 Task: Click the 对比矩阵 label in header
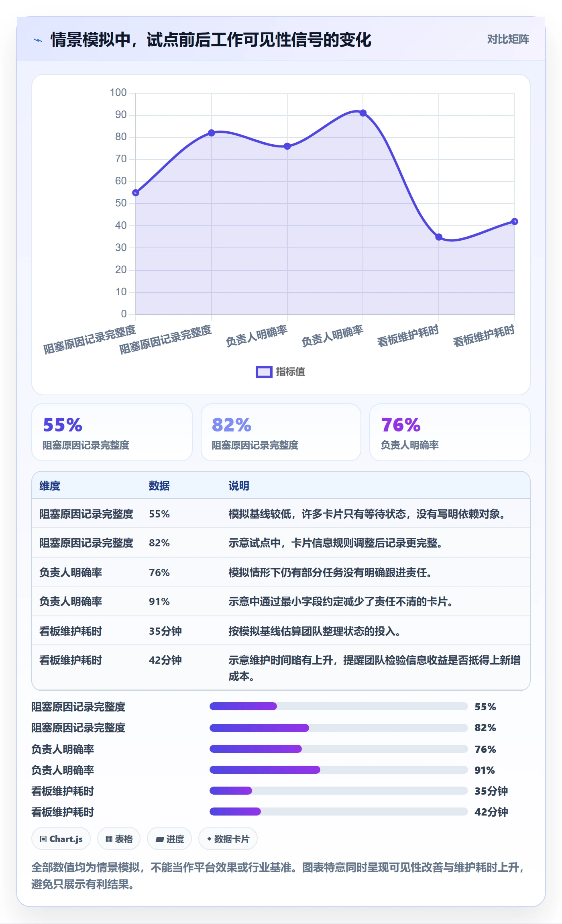[508, 39]
